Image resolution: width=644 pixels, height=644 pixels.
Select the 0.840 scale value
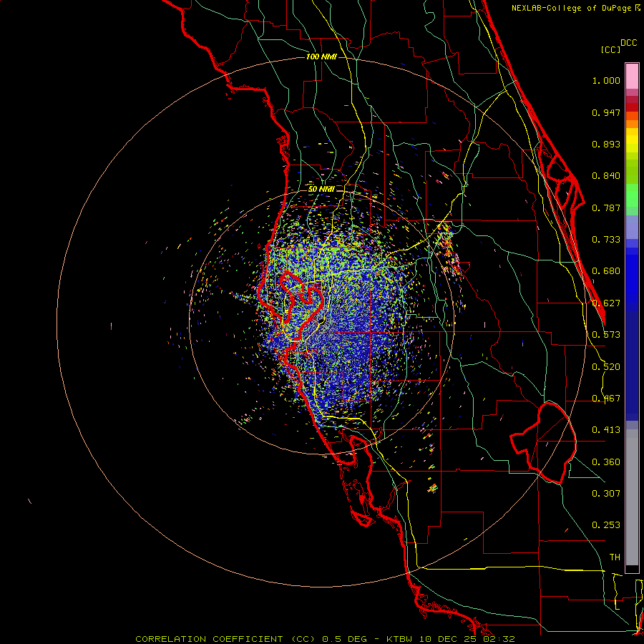click(606, 176)
